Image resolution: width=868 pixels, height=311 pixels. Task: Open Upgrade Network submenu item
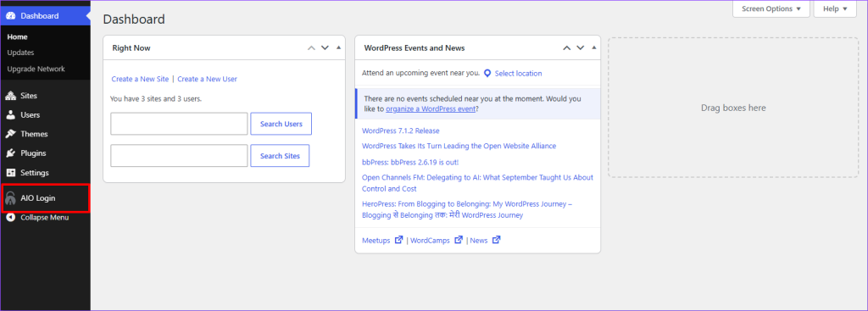click(36, 69)
